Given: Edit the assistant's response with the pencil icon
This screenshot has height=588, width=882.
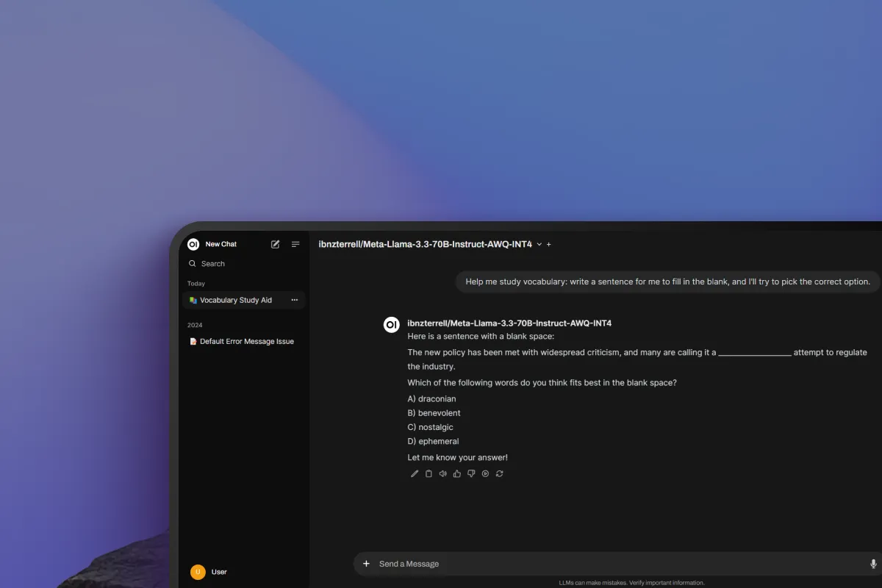Looking at the screenshot, I should [414, 473].
